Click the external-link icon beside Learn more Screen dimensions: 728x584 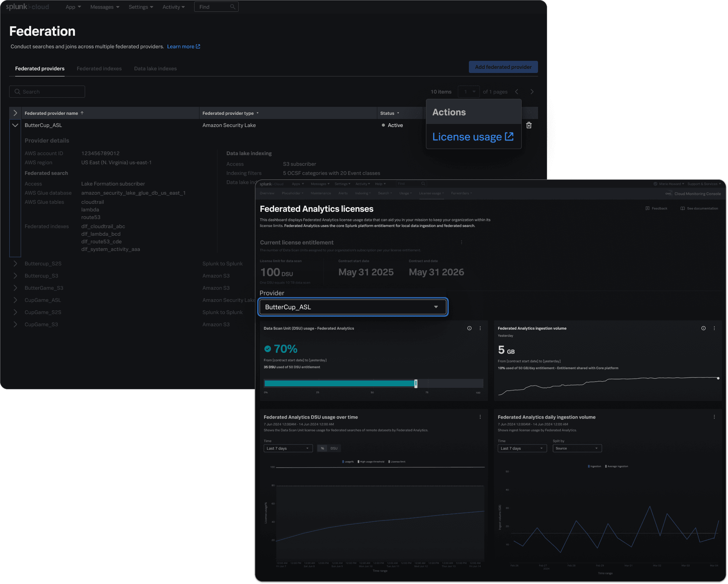point(198,46)
